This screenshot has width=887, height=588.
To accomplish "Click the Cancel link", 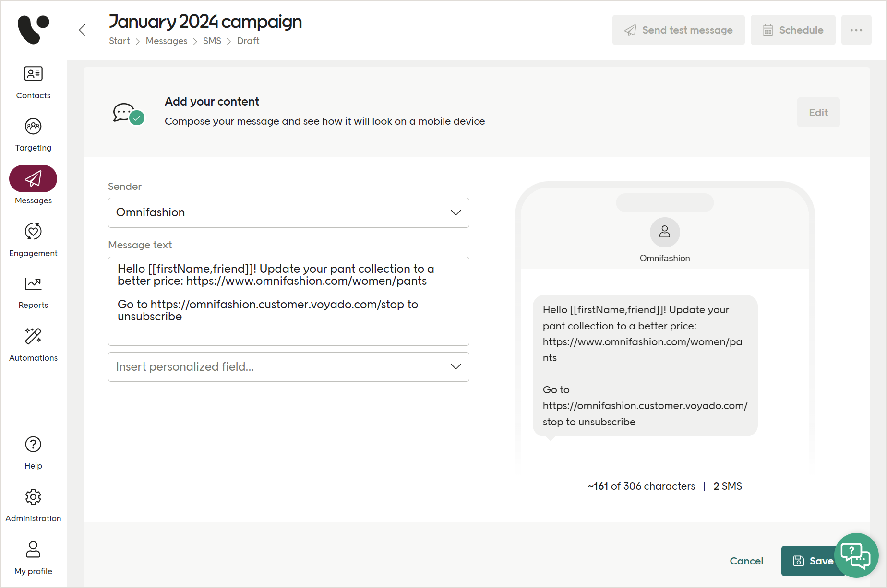I will 746,561.
